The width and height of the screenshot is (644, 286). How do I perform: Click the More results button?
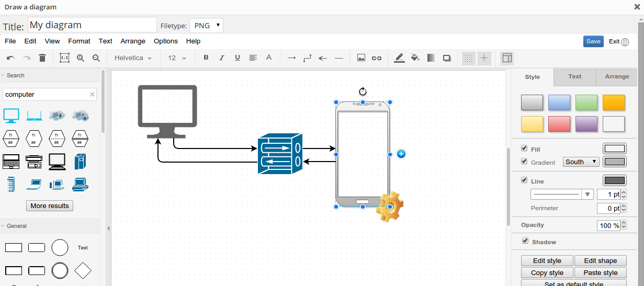pyautogui.click(x=50, y=206)
